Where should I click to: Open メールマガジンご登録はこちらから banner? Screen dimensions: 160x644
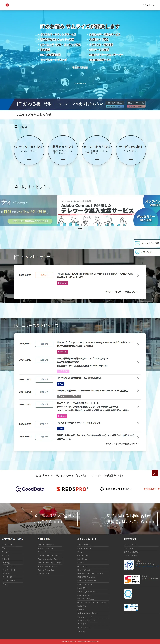[54, 519]
